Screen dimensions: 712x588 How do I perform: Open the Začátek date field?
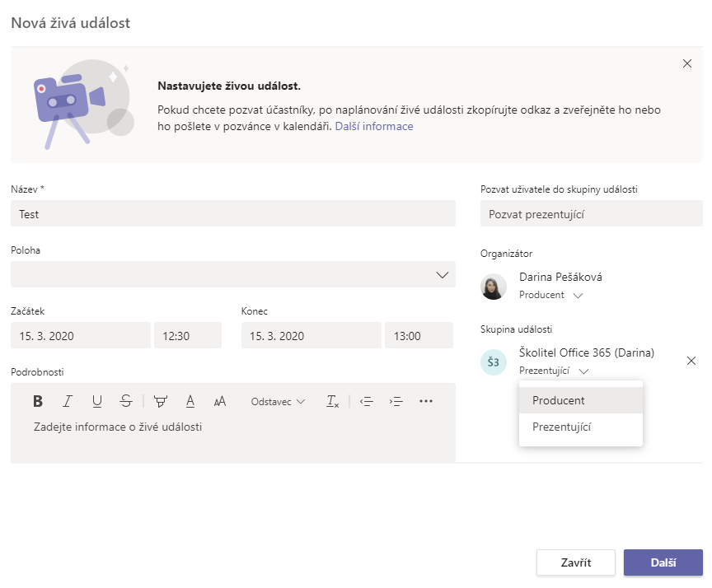pyautogui.click(x=81, y=335)
